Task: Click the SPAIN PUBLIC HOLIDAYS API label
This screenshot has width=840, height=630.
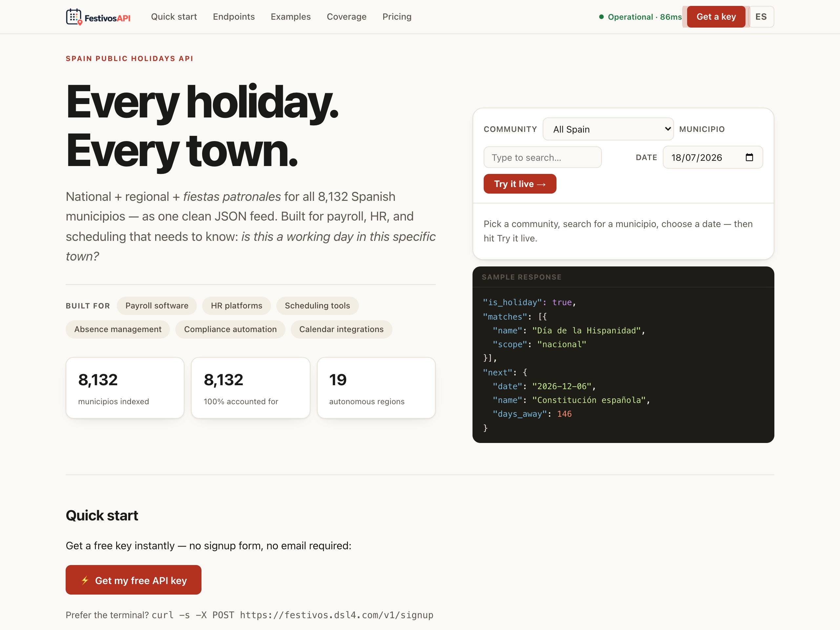Action: click(x=130, y=58)
